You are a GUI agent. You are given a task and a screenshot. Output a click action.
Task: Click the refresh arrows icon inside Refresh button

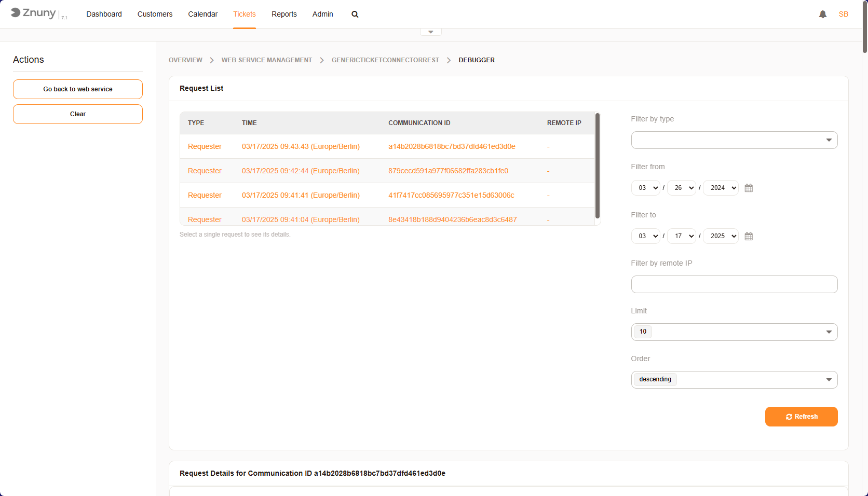[788, 417]
